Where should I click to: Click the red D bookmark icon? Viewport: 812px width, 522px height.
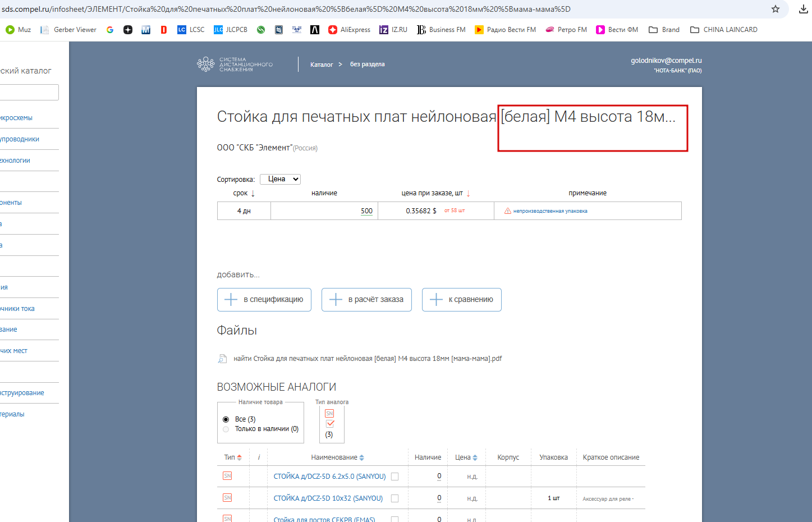[164, 30]
